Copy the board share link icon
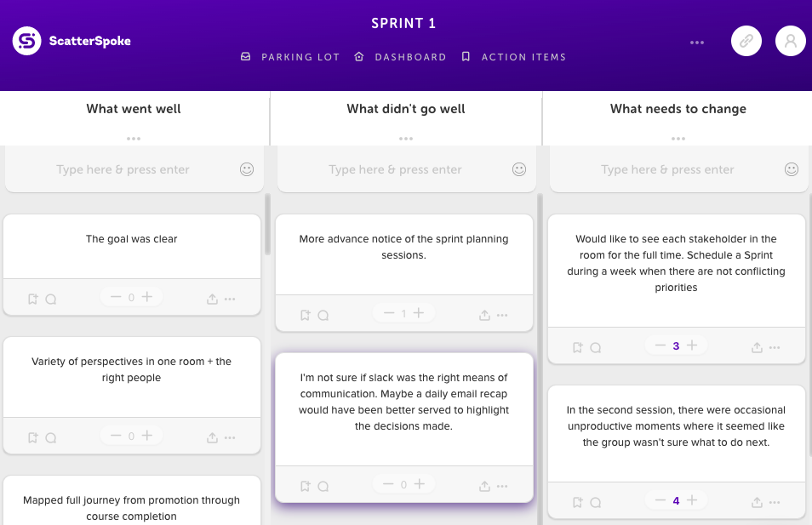Image resolution: width=812 pixels, height=525 pixels. tap(746, 41)
